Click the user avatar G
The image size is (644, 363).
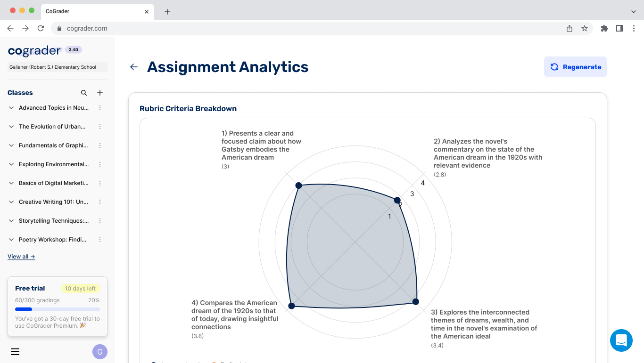100,352
